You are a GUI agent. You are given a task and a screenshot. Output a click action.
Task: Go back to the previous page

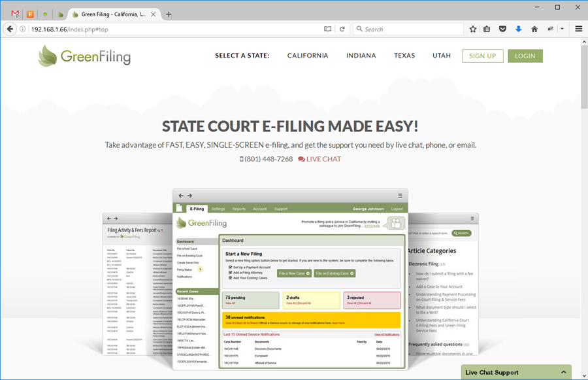(x=10, y=29)
